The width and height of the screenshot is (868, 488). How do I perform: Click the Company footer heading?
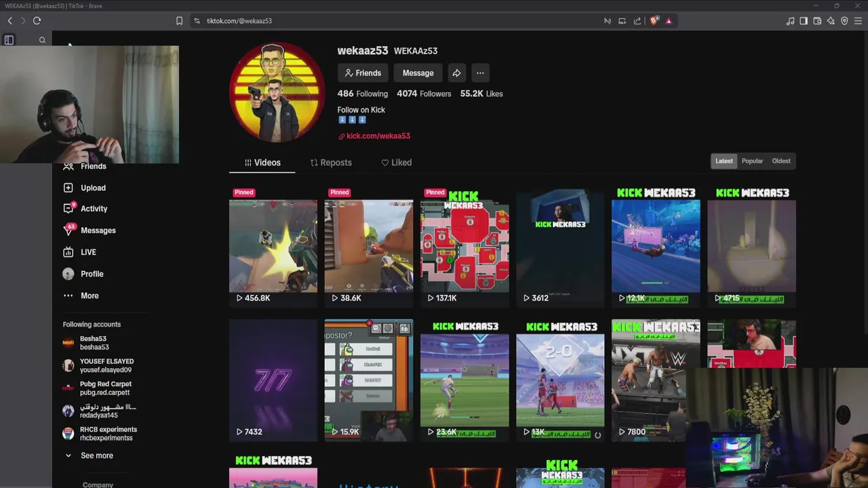[x=98, y=485]
